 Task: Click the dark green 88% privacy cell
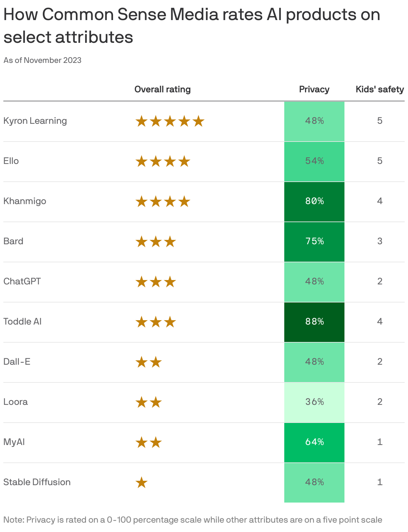click(x=314, y=322)
